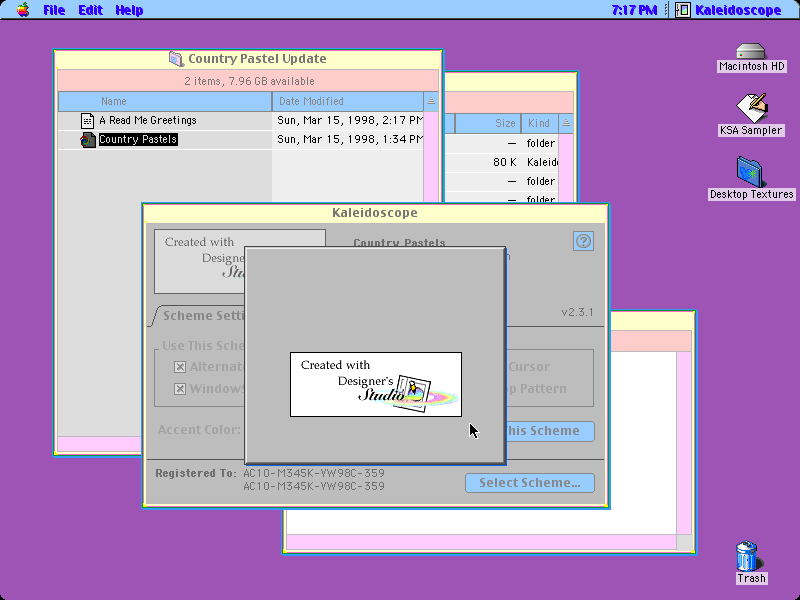The image size is (800, 600).
Task: Toggle the Alternate checkbox in Kaleidoscope
Action: tap(180, 367)
